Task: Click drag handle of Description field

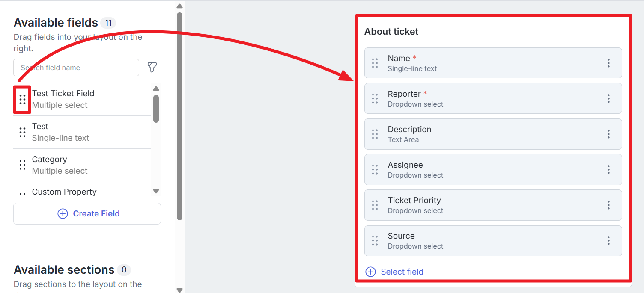Action: click(x=375, y=134)
